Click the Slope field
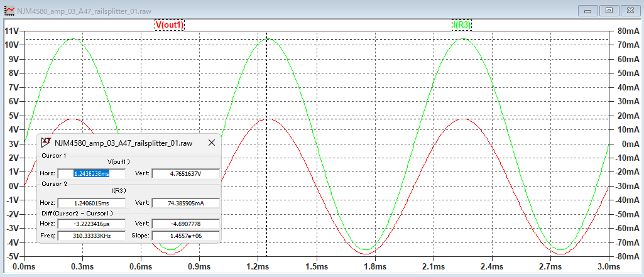Viewport: 644px width, 277px height. [185, 236]
